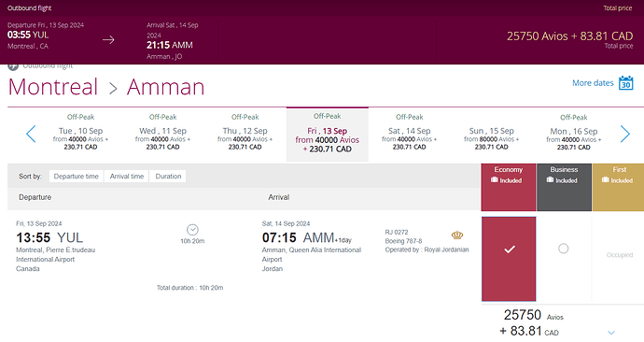Click the Royal Jordanian crown logo
The image size is (644, 342).
pos(457,235)
